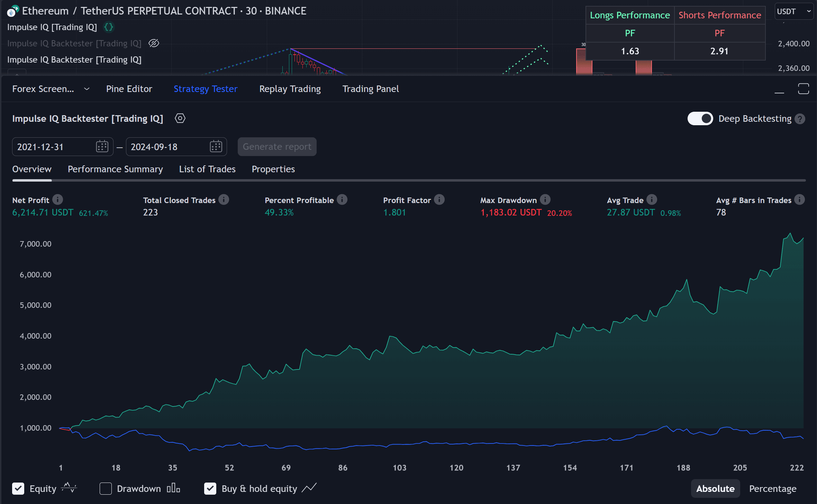Click the Ethereum / TetherUS symbol title
The image size is (817, 504).
click(164, 11)
